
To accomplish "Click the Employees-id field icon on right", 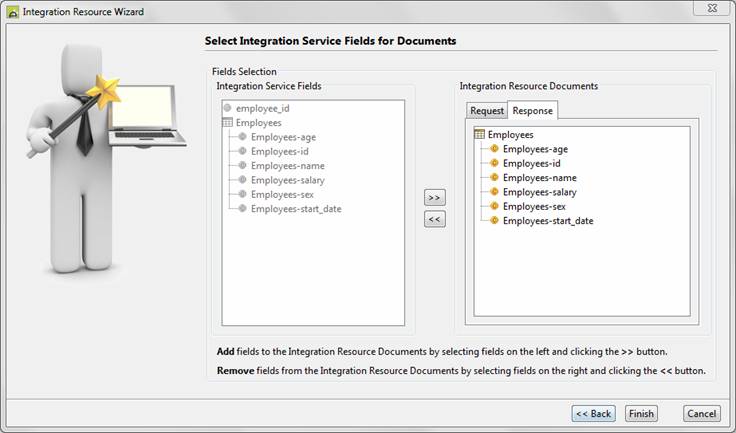I will [x=494, y=163].
